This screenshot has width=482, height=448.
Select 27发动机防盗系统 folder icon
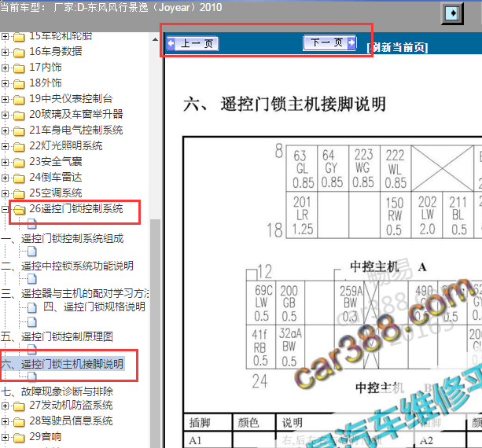[x=19, y=406]
